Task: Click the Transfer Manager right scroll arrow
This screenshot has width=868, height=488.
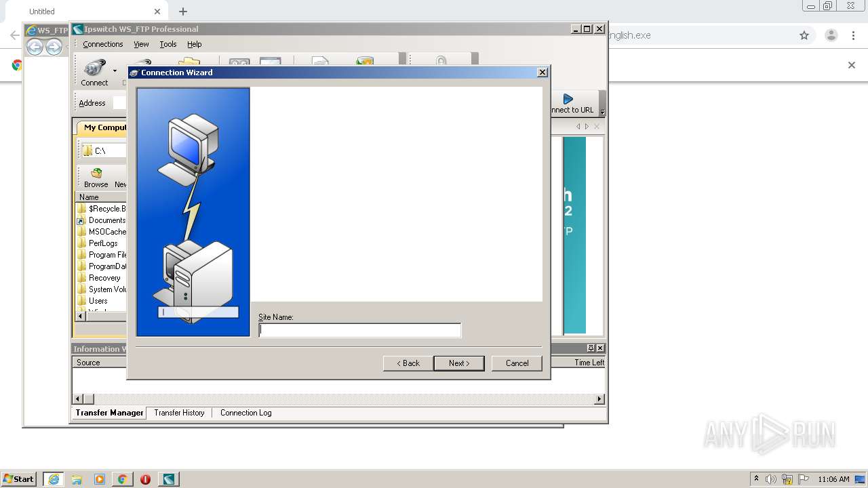Action: point(599,399)
